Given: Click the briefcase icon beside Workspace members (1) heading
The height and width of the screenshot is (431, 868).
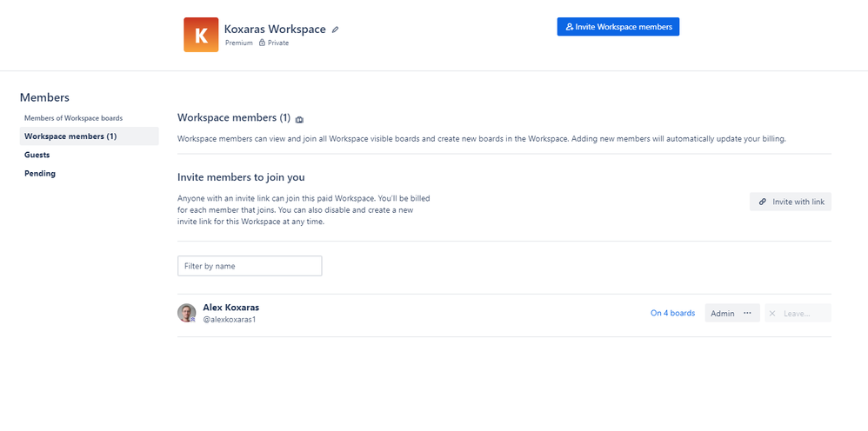Looking at the screenshot, I should (299, 120).
